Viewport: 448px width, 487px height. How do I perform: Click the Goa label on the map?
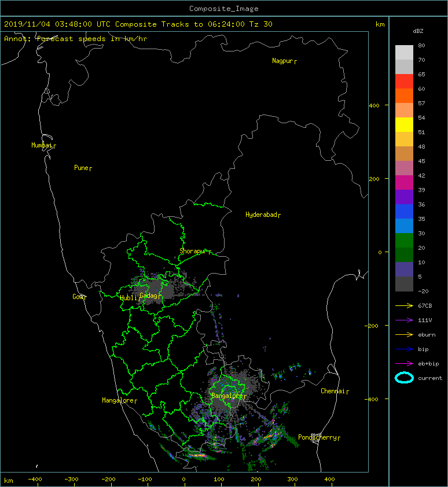[79, 297]
